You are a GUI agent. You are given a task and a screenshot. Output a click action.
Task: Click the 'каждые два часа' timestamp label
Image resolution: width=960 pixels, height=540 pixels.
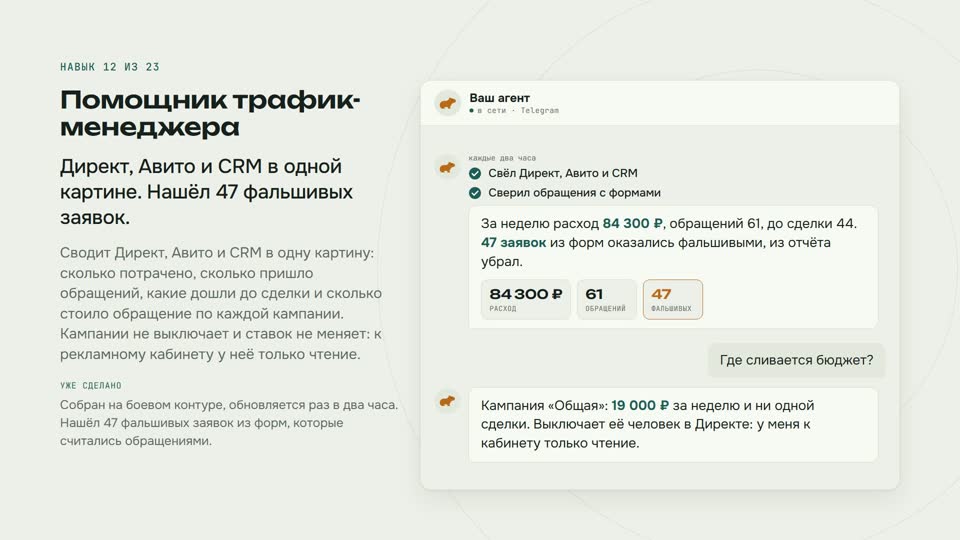(502, 158)
